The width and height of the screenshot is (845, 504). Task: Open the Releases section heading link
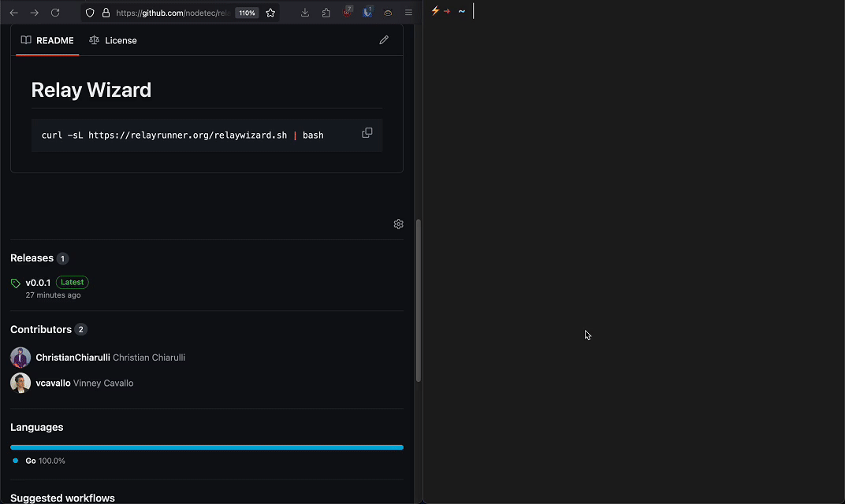32,258
